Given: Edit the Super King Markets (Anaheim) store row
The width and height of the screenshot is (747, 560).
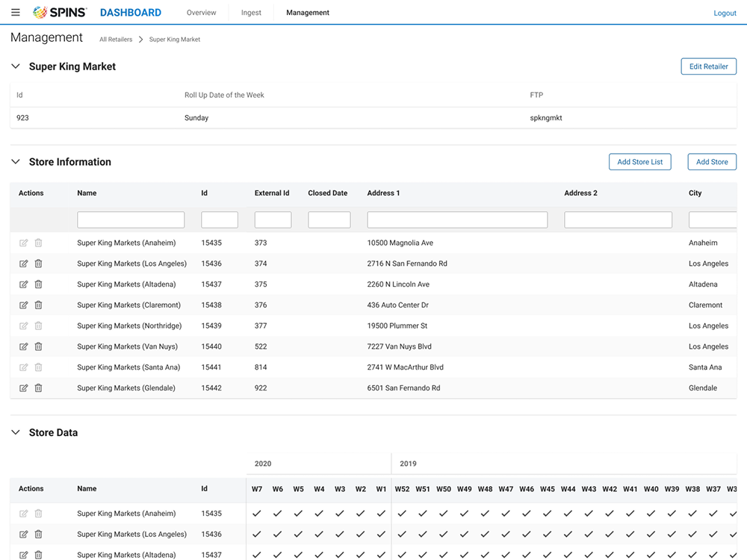Looking at the screenshot, I should pos(23,243).
